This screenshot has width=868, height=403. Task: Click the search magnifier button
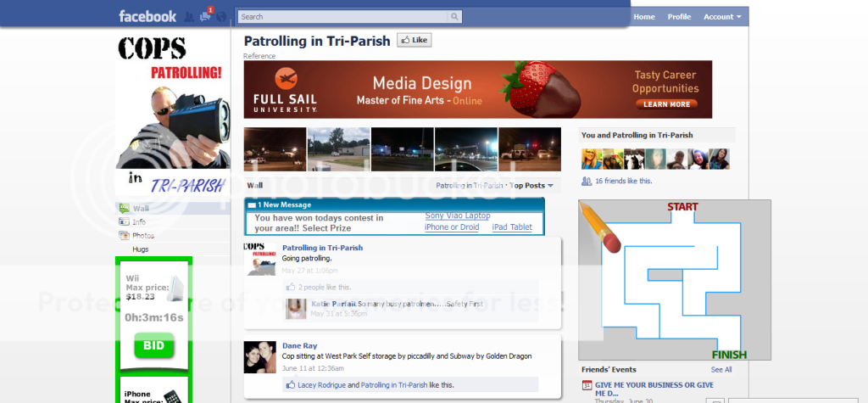454,17
